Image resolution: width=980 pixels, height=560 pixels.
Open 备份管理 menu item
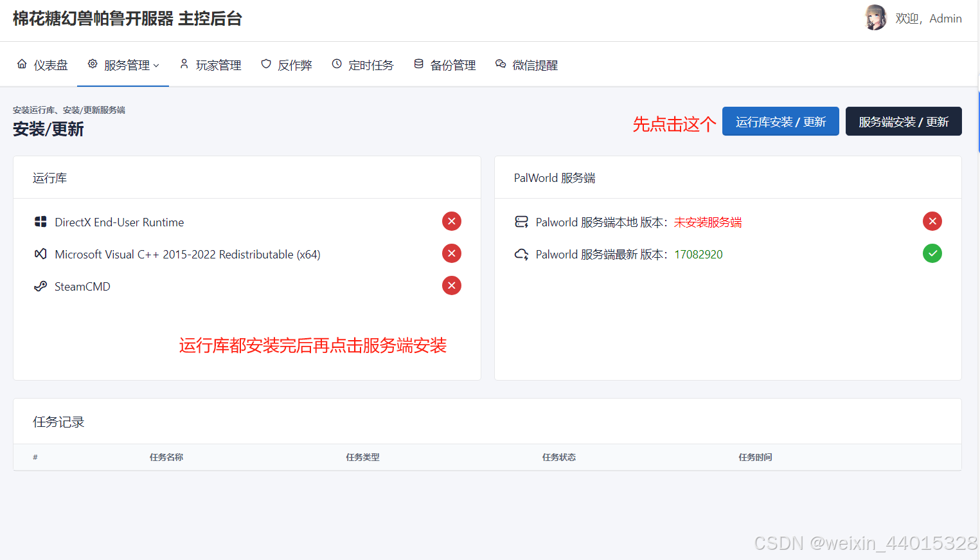(445, 65)
